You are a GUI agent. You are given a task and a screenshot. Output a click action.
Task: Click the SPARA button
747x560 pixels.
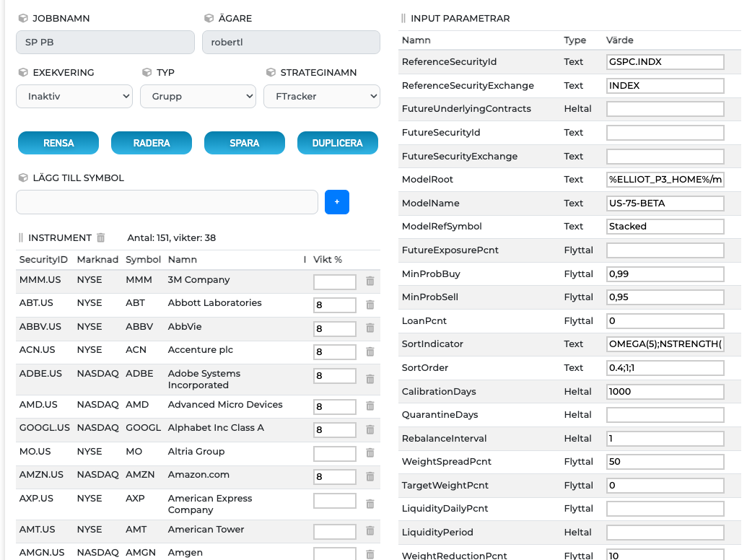(245, 143)
